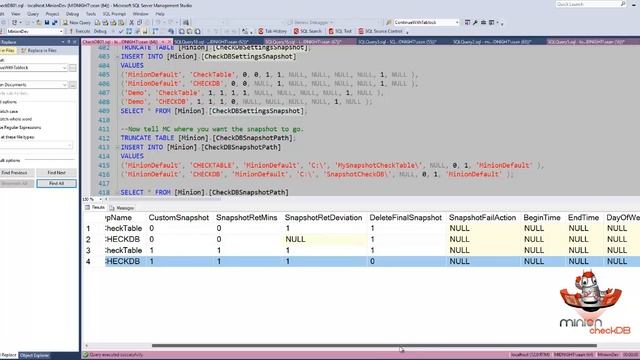The image size is (640, 360).
Task: Open the Window menu
Action: point(140,13)
